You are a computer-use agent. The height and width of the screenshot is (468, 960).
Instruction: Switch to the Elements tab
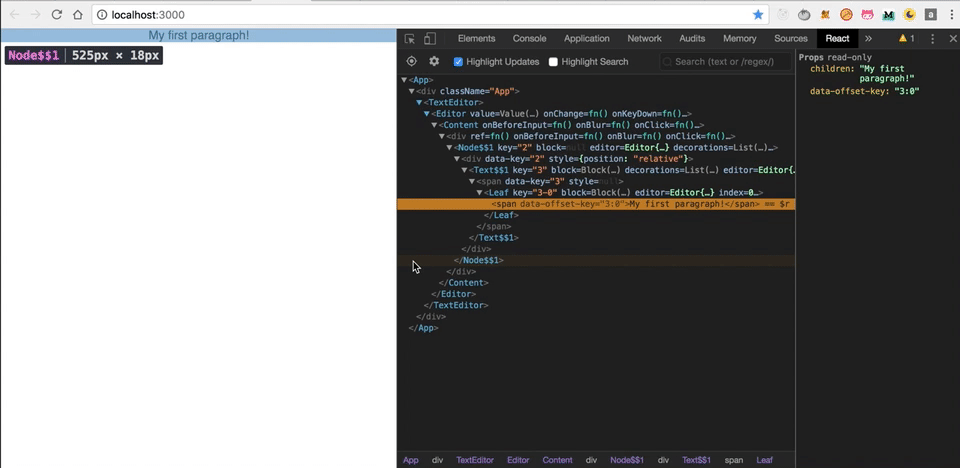(x=476, y=39)
